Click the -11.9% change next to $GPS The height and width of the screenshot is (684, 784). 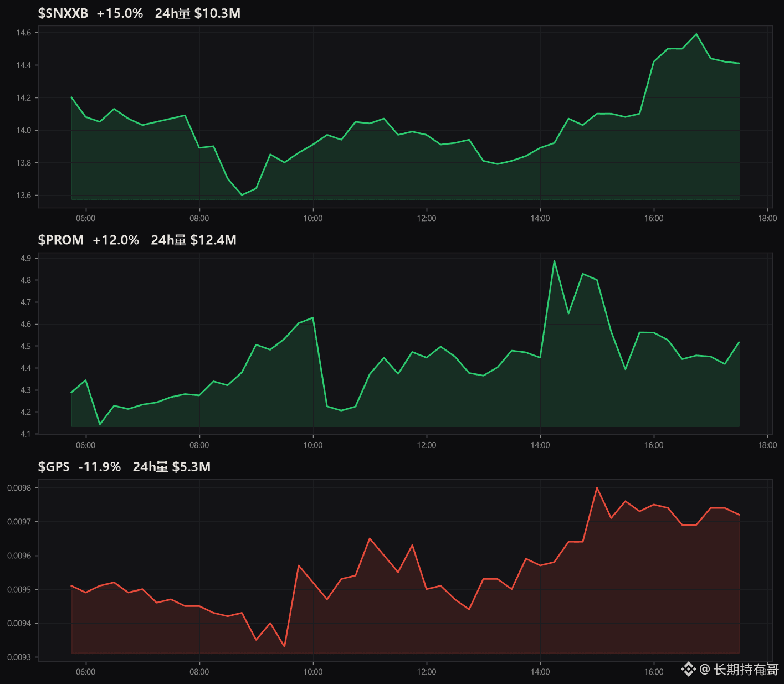[100, 467]
